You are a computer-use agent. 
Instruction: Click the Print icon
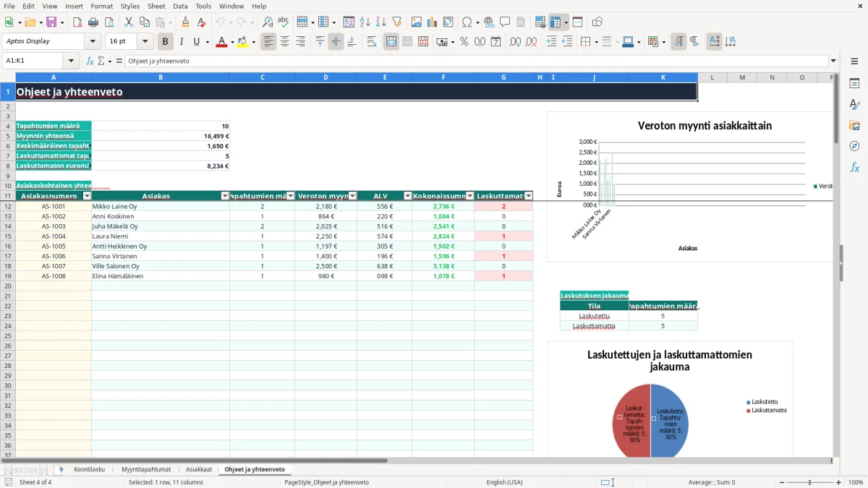pos(93,22)
